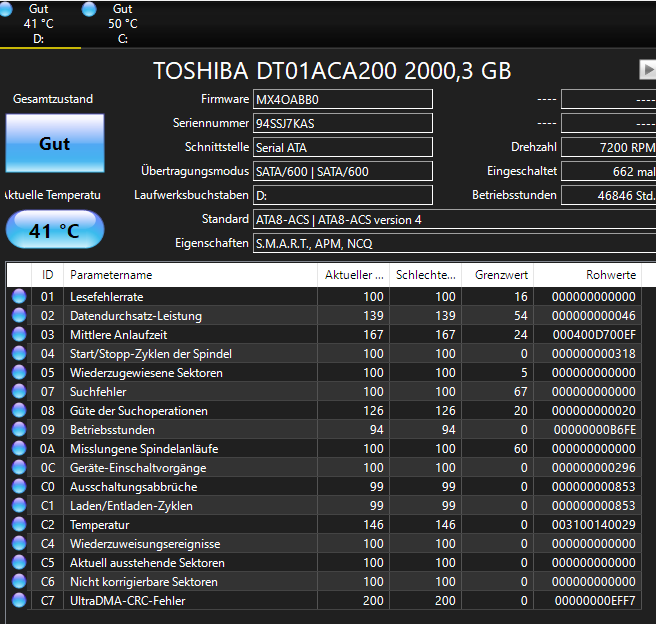Click the status icon for Güte der Suchoperationen
Image resolution: width=656 pixels, height=624 pixels.
pyautogui.click(x=19, y=410)
